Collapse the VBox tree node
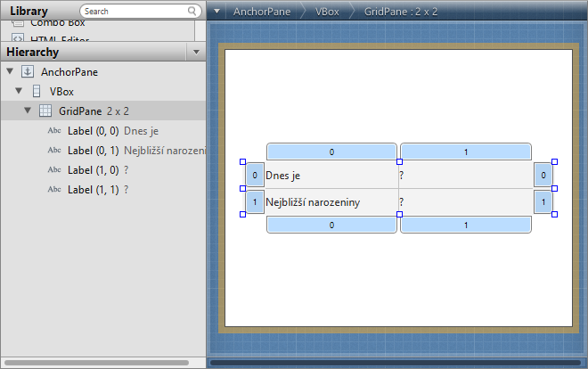588x369 pixels. point(19,91)
